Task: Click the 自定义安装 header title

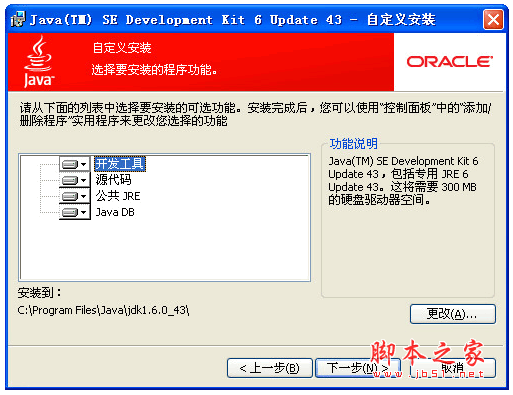Action: coord(122,48)
